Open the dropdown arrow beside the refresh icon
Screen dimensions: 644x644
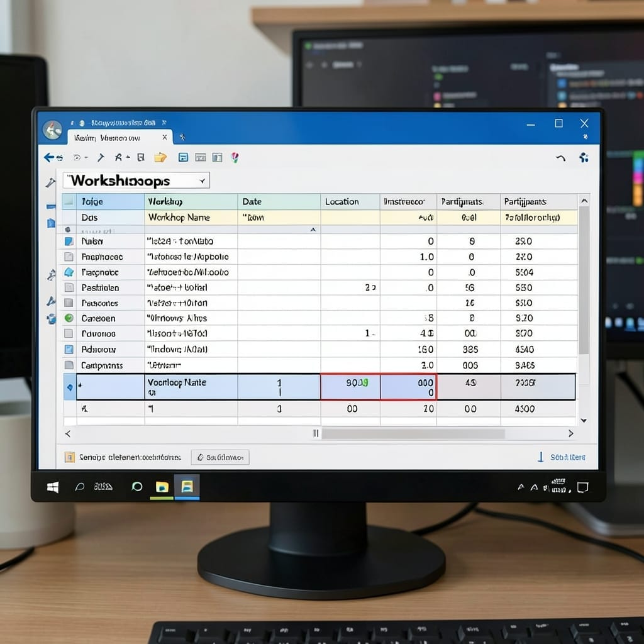(86, 158)
